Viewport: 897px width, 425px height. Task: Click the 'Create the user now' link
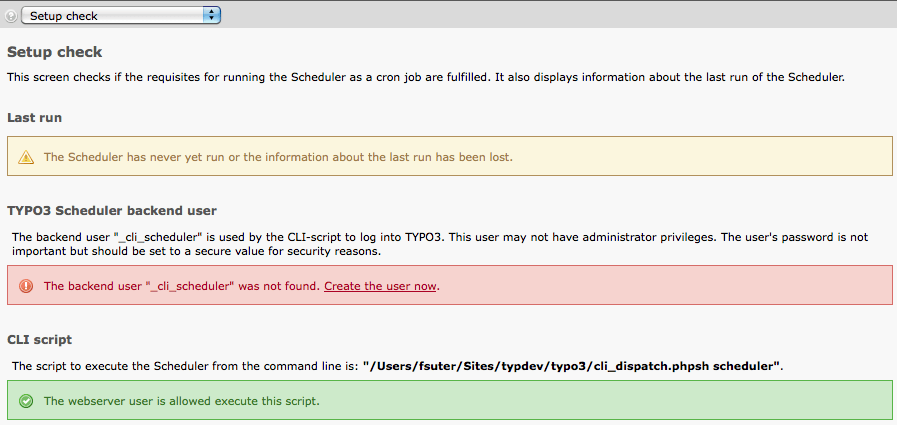coord(380,286)
